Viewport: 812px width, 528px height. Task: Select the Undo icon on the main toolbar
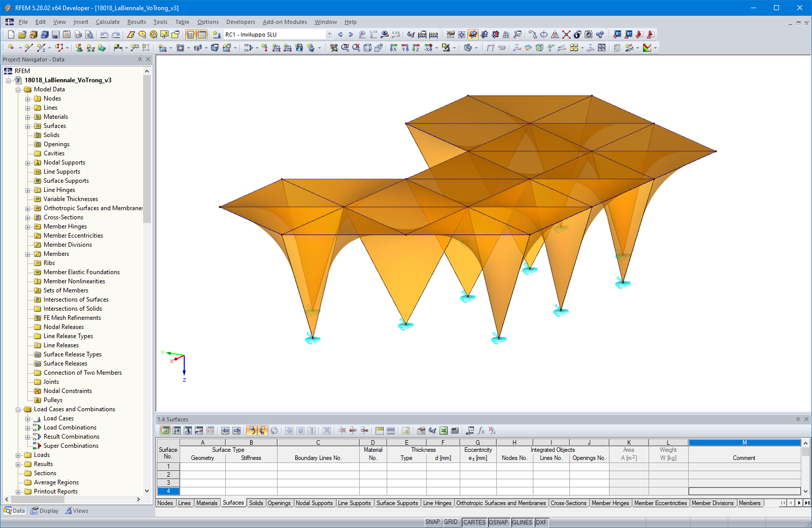click(x=105, y=34)
